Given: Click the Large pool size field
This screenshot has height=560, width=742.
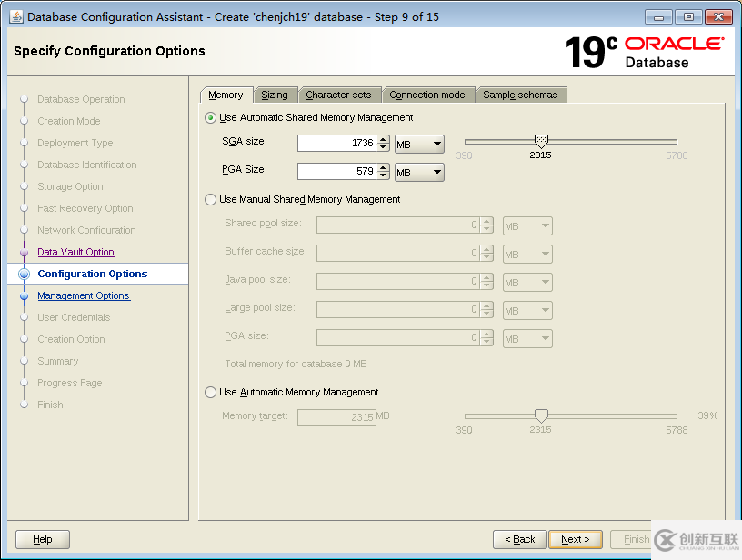Looking at the screenshot, I should [398, 310].
